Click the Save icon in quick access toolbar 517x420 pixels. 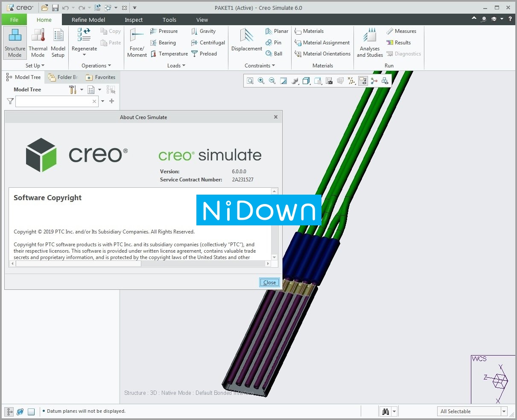(55, 8)
